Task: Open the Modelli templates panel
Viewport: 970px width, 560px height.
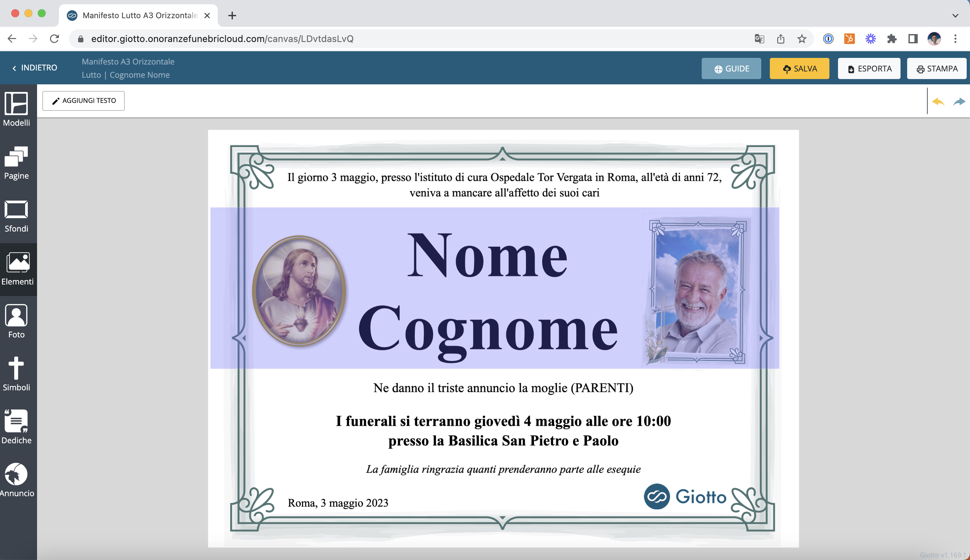Action: point(16,109)
